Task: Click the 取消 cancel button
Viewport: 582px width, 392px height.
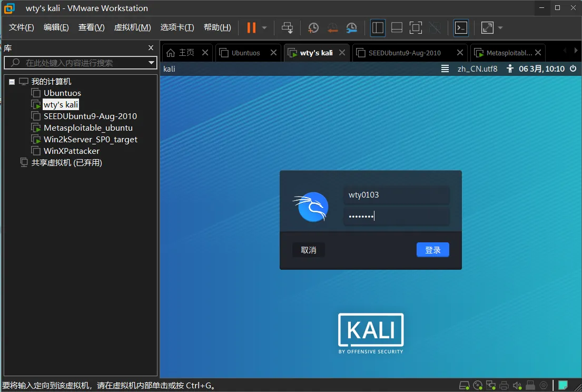Action: pyautogui.click(x=309, y=250)
